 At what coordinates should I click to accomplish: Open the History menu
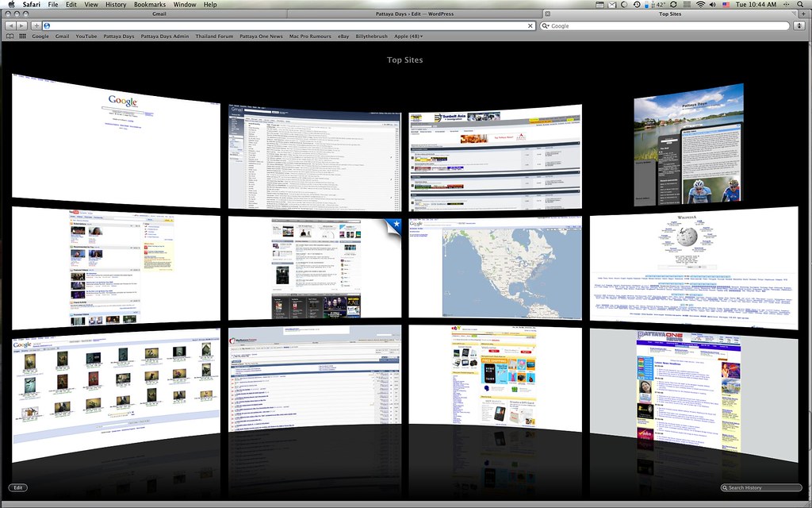pyautogui.click(x=116, y=5)
